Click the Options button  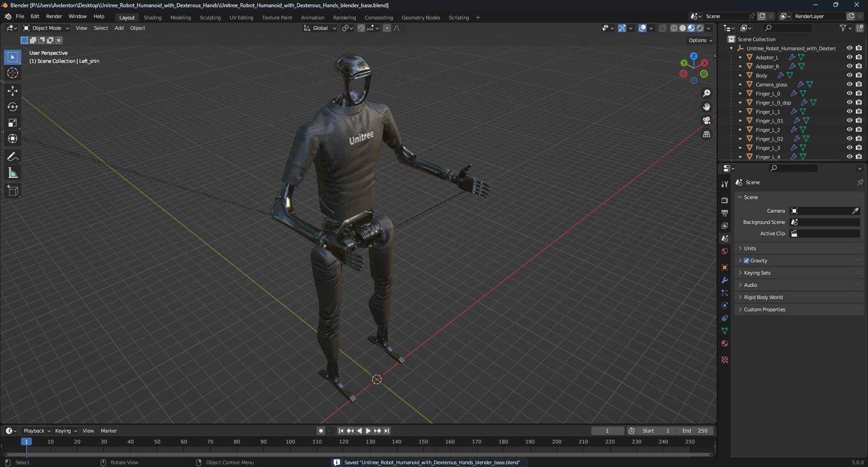(700, 40)
